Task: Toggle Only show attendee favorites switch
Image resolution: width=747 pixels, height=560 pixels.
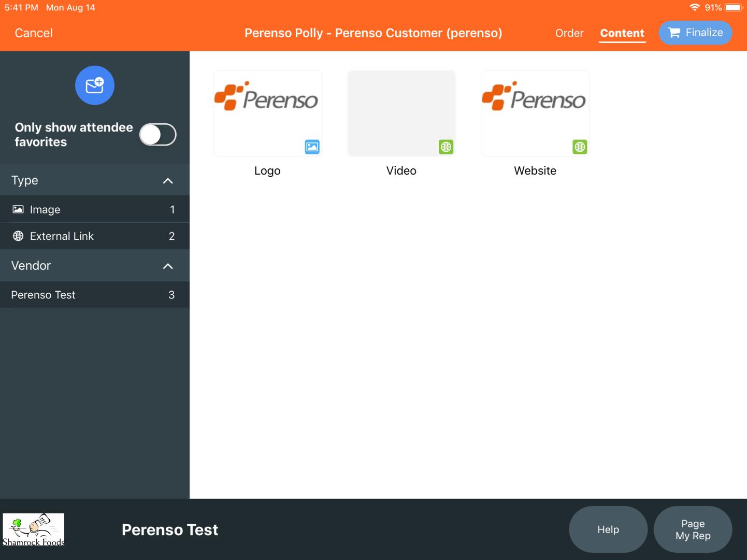Action: tap(158, 135)
